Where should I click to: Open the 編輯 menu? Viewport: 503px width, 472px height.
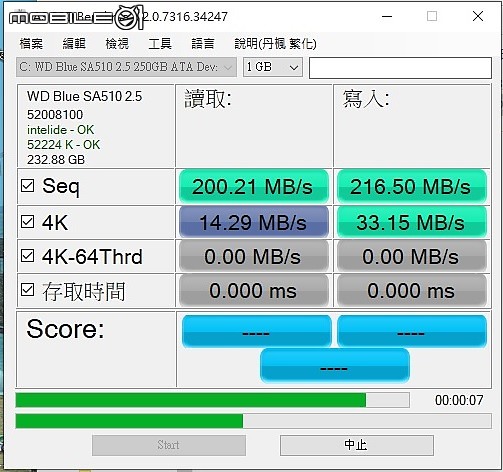[74, 44]
